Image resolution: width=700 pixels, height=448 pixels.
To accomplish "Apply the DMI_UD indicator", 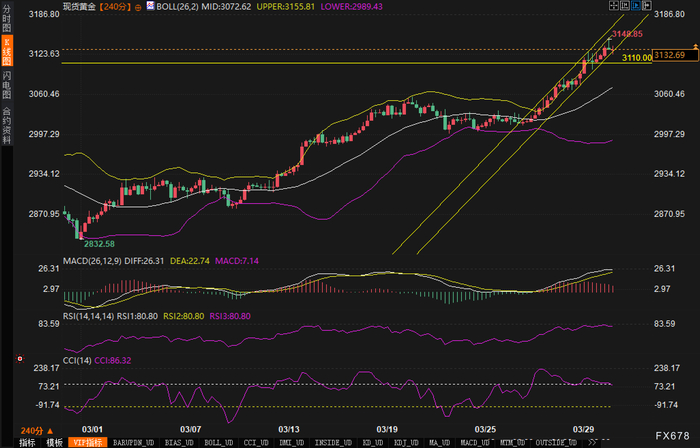I will point(292,443).
